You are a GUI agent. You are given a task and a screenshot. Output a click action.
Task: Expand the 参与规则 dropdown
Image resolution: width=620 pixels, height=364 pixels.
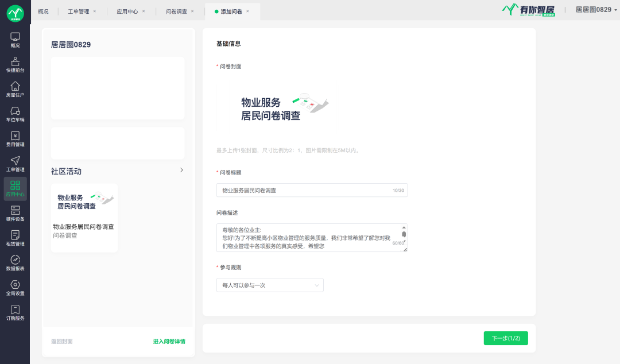click(x=270, y=285)
